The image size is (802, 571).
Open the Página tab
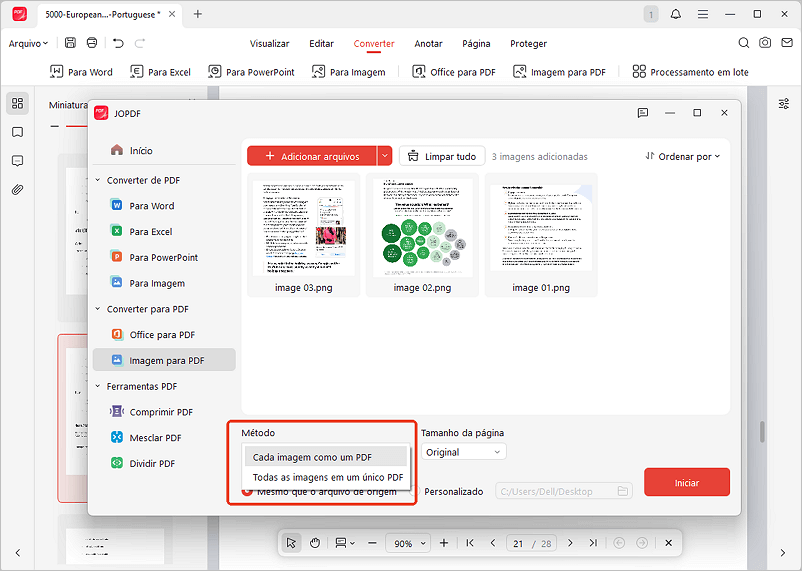pyautogui.click(x=476, y=43)
